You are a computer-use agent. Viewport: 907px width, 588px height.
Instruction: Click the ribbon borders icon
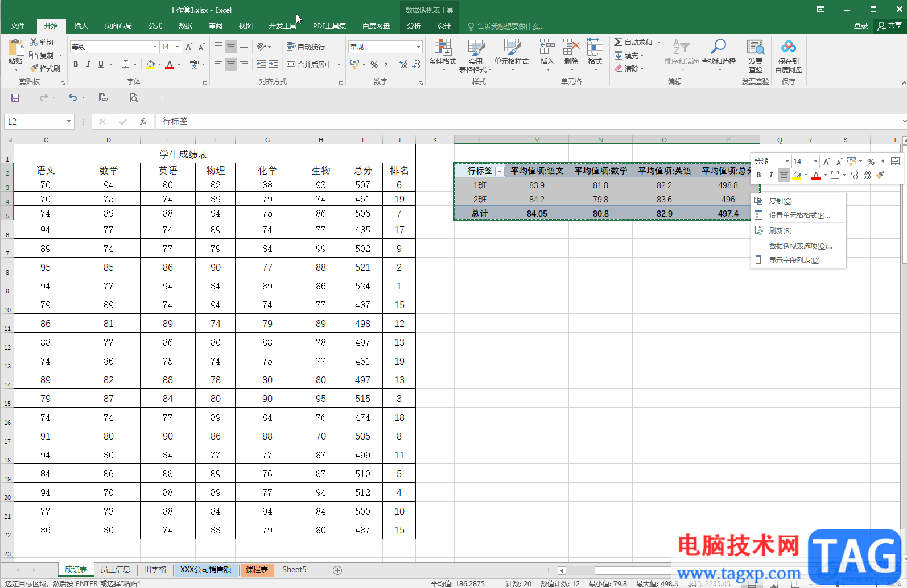(126, 64)
